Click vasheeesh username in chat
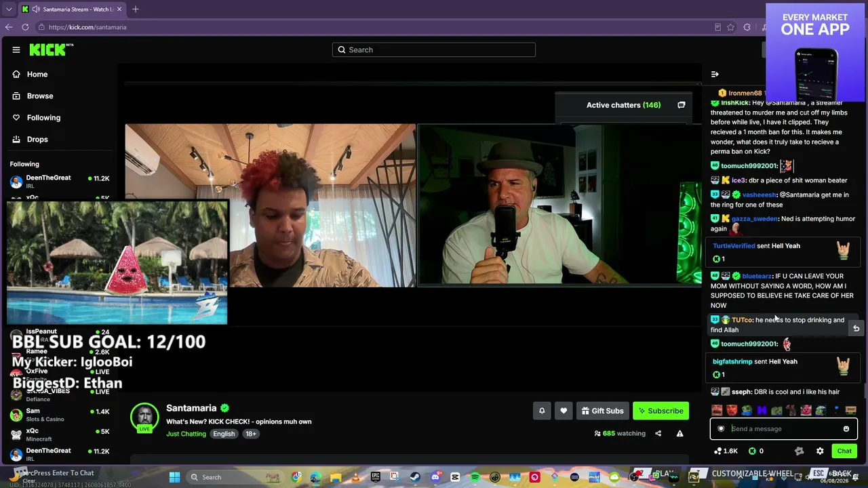The width and height of the screenshot is (868, 488). click(x=759, y=195)
